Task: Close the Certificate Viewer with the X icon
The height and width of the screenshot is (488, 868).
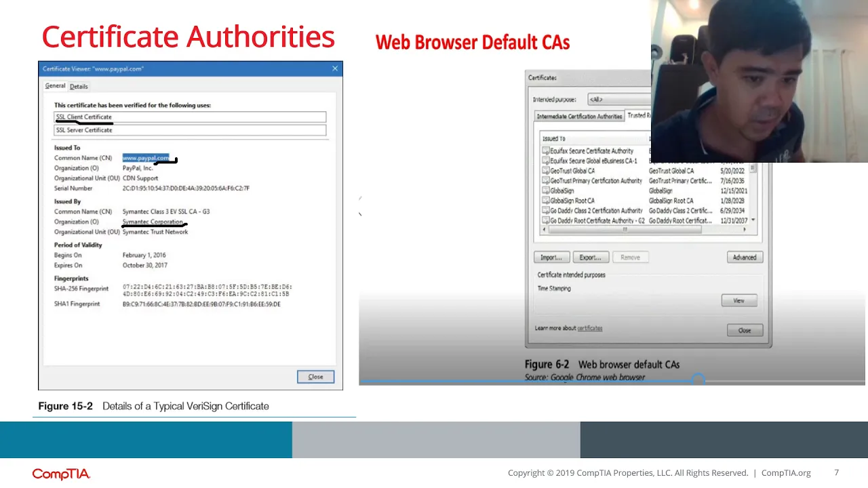Action: point(335,68)
